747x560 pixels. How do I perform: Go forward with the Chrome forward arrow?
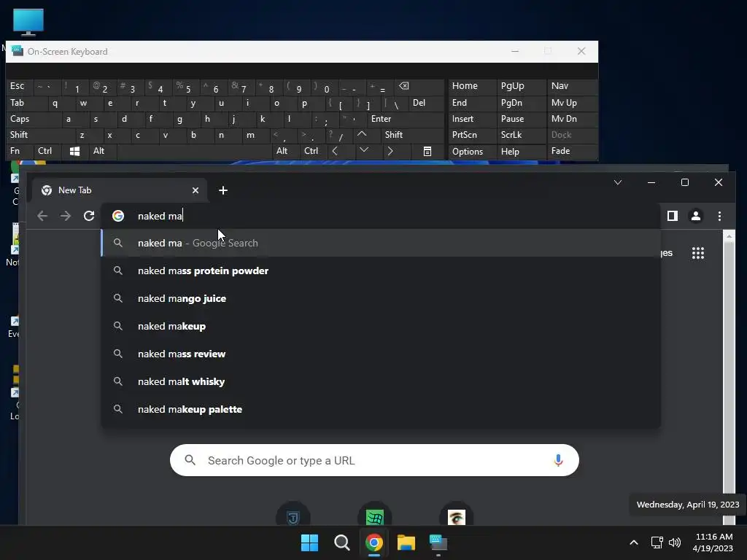[66, 216]
